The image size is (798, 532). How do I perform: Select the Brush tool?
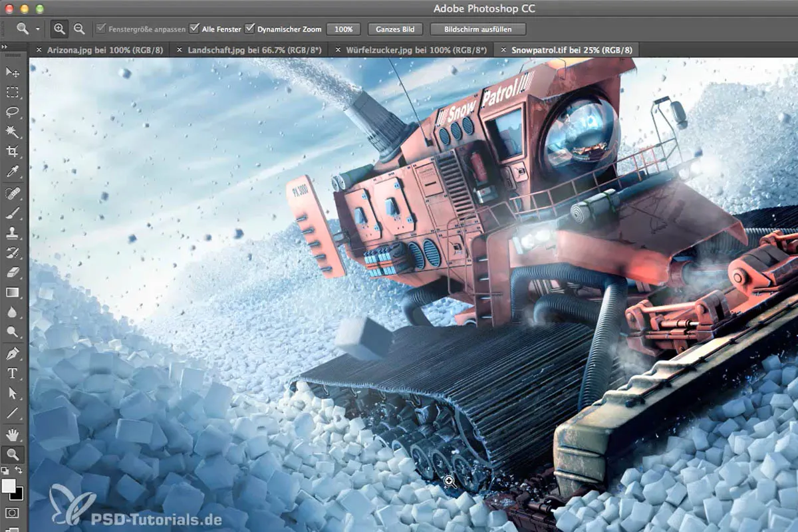tap(13, 213)
